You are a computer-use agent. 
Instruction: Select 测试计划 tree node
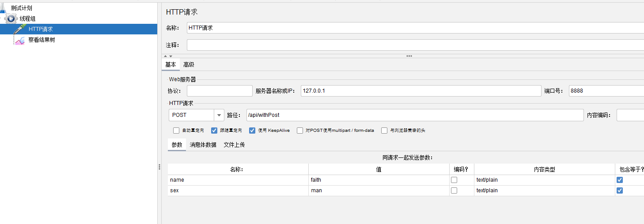click(x=21, y=8)
